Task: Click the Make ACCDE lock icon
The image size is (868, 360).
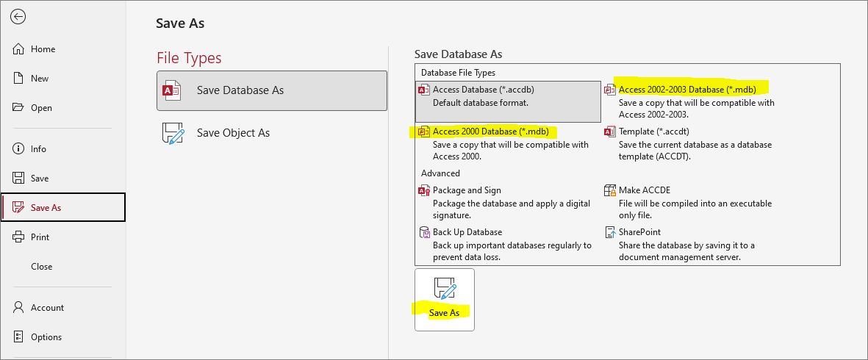Action: click(x=610, y=191)
